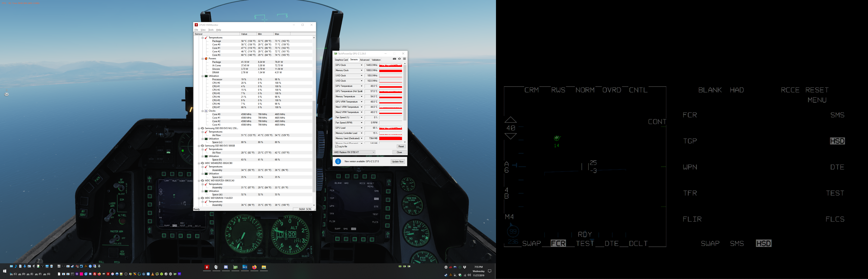Image resolution: width=868 pixels, height=279 pixels.
Task: Open HWMonitor from the taskbar
Action: point(207,267)
